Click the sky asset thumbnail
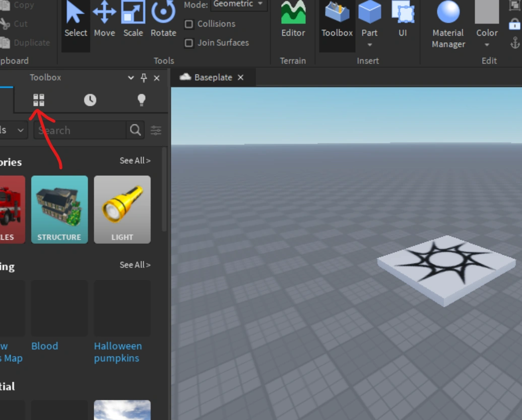The width and height of the screenshot is (522, 420). pos(122,410)
